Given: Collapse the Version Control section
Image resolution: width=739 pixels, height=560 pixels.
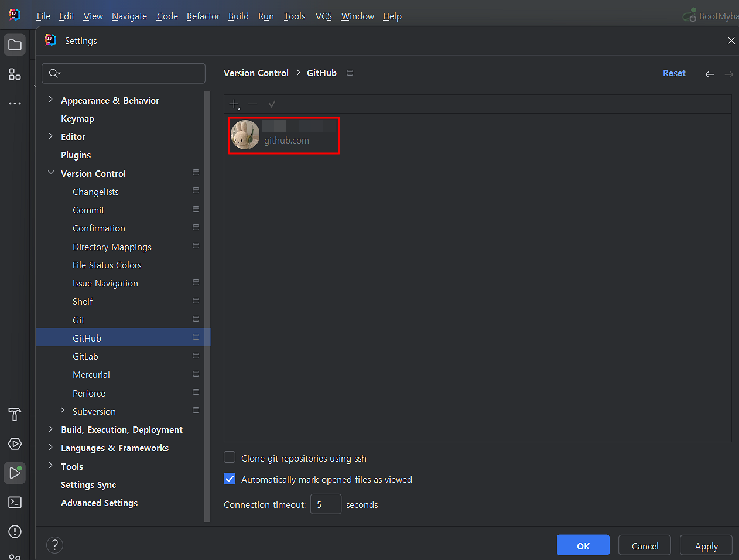Looking at the screenshot, I should pyautogui.click(x=51, y=173).
